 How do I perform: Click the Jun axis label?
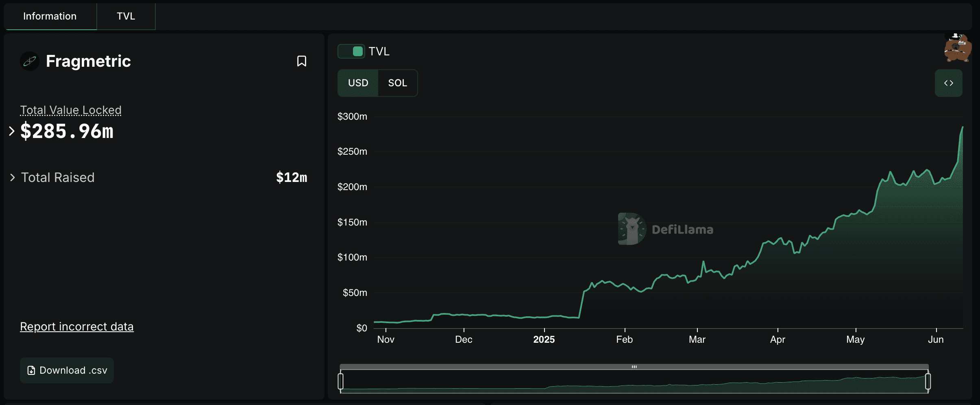[x=936, y=339]
